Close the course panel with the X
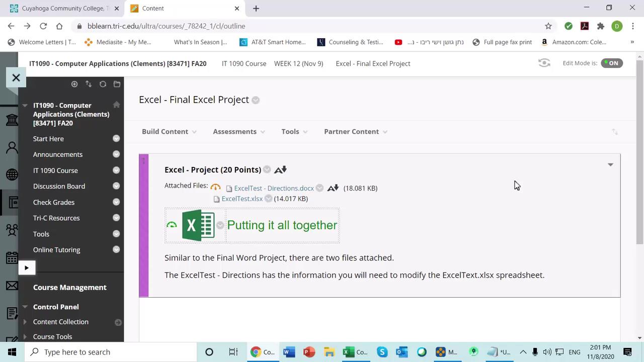The height and width of the screenshot is (362, 644). (16, 77)
